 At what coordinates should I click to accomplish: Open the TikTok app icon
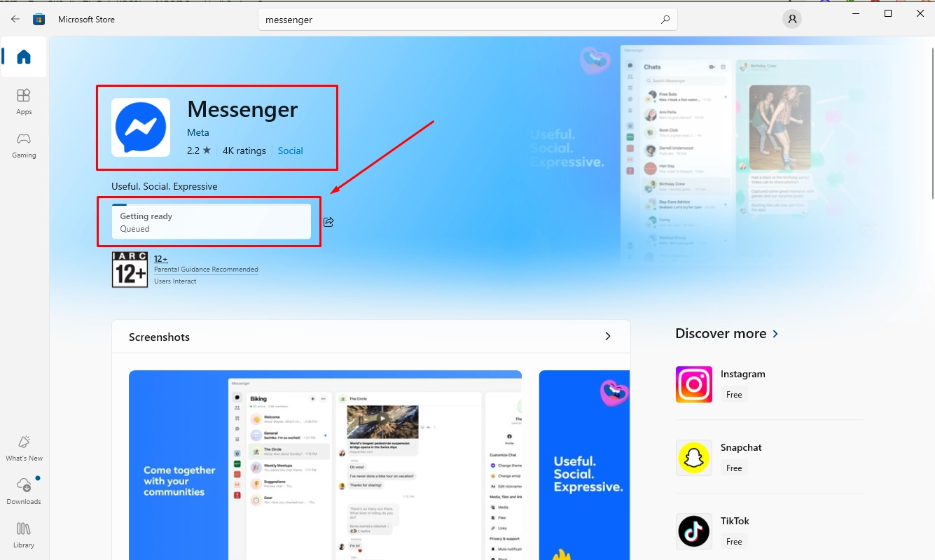pos(693,531)
